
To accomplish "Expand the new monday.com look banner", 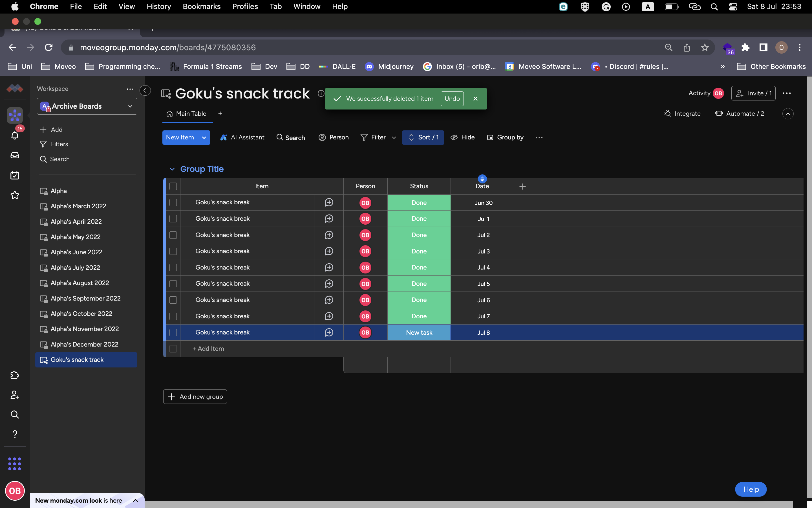I will coord(135,501).
